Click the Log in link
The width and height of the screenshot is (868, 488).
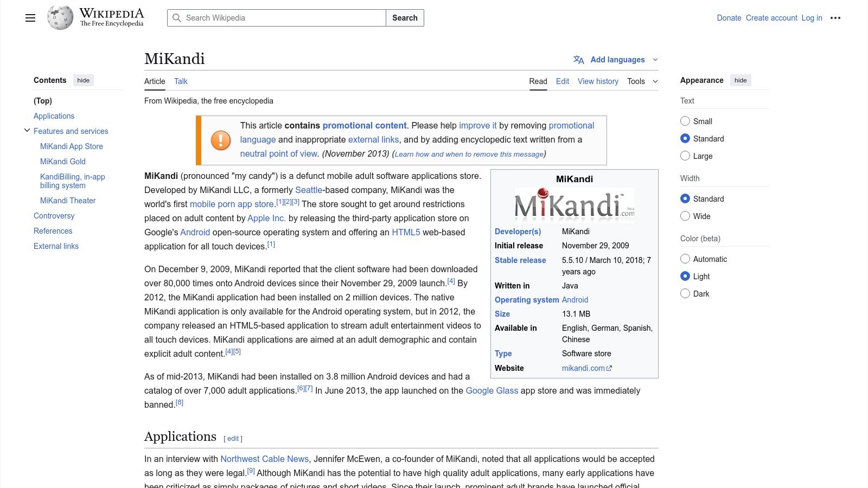click(812, 18)
